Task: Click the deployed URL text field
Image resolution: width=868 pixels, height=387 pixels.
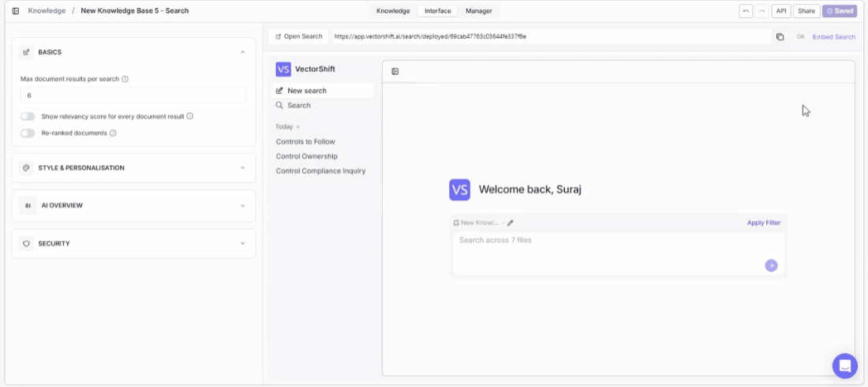Action: (552, 36)
